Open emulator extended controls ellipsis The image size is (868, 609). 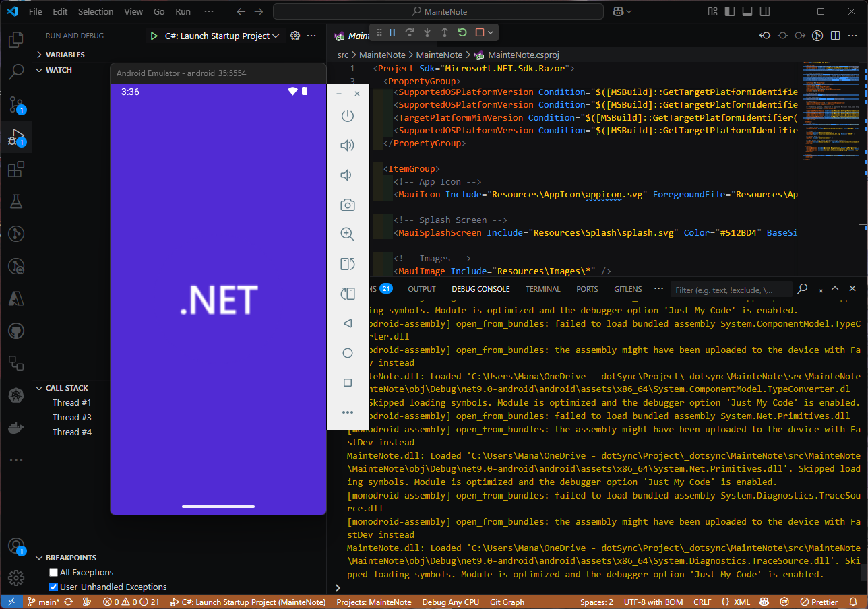[348, 412]
